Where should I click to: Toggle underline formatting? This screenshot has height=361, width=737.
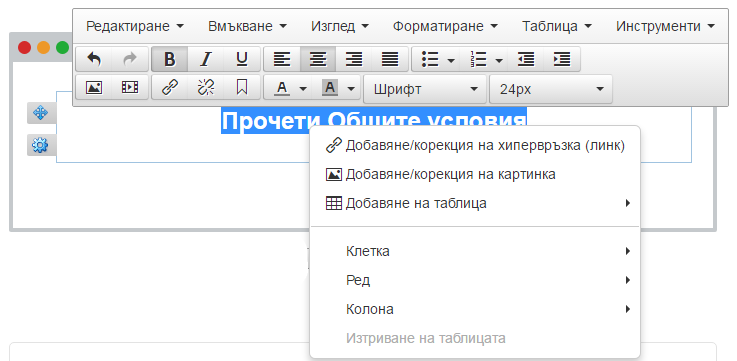click(242, 59)
